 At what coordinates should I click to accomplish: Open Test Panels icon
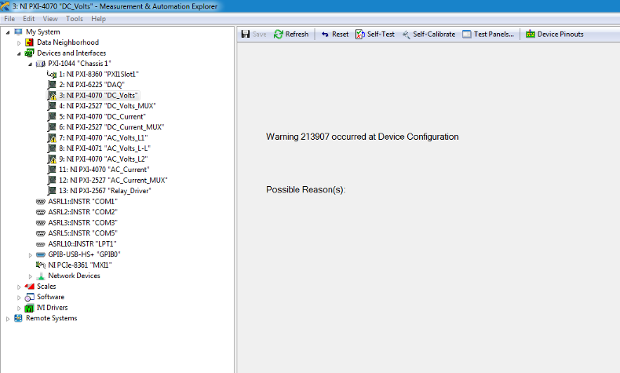467,34
